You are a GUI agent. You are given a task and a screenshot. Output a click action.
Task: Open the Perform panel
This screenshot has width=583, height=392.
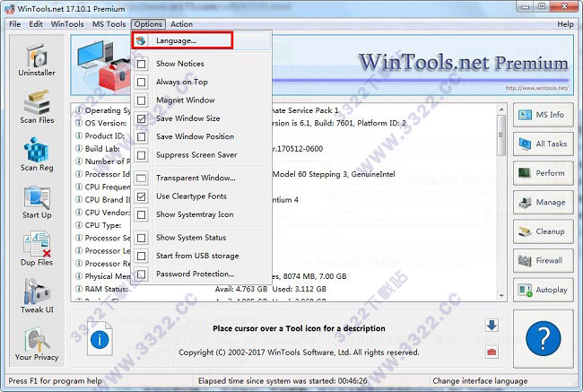tap(544, 173)
